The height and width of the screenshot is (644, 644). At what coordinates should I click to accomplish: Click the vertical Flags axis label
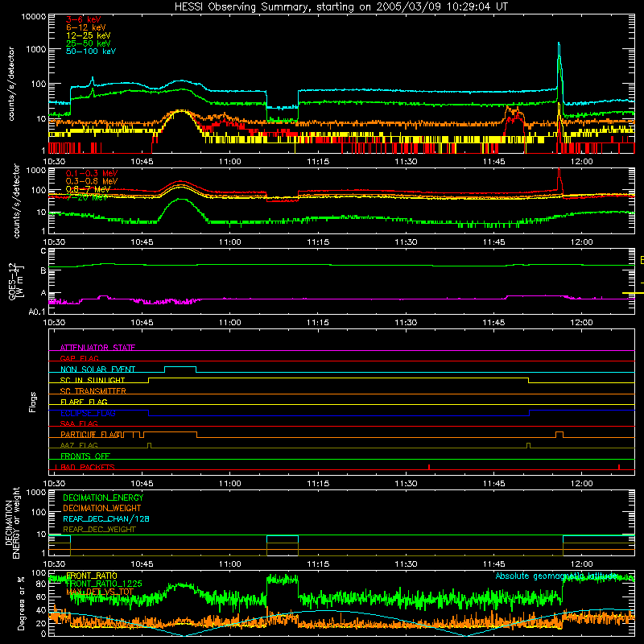(x=32, y=402)
